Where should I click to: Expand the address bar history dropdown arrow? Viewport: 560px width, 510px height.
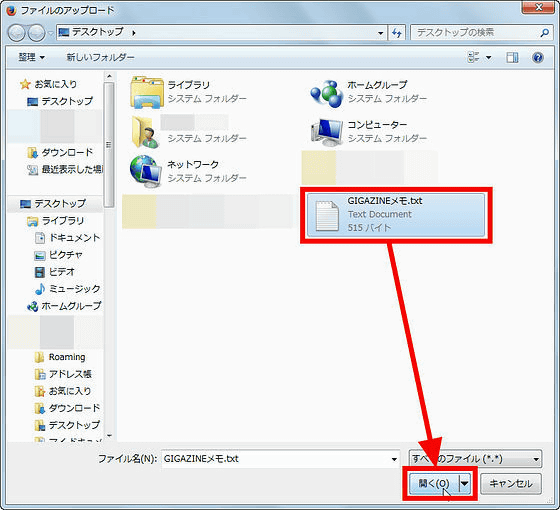(x=381, y=33)
